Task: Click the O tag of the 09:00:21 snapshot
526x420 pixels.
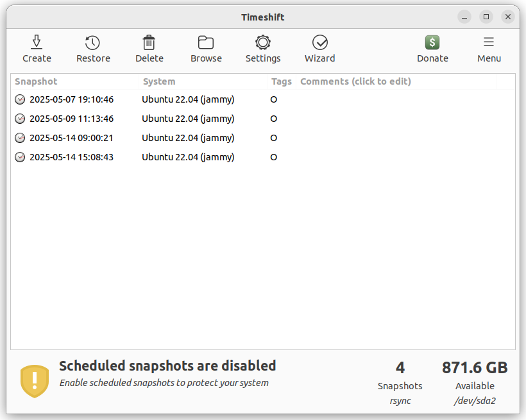Action: pos(273,139)
